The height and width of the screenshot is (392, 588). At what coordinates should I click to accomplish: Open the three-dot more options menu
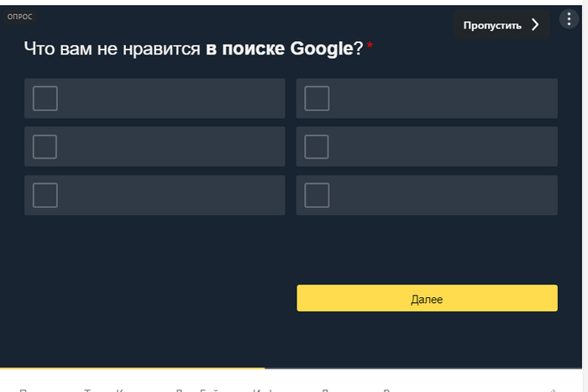click(570, 22)
